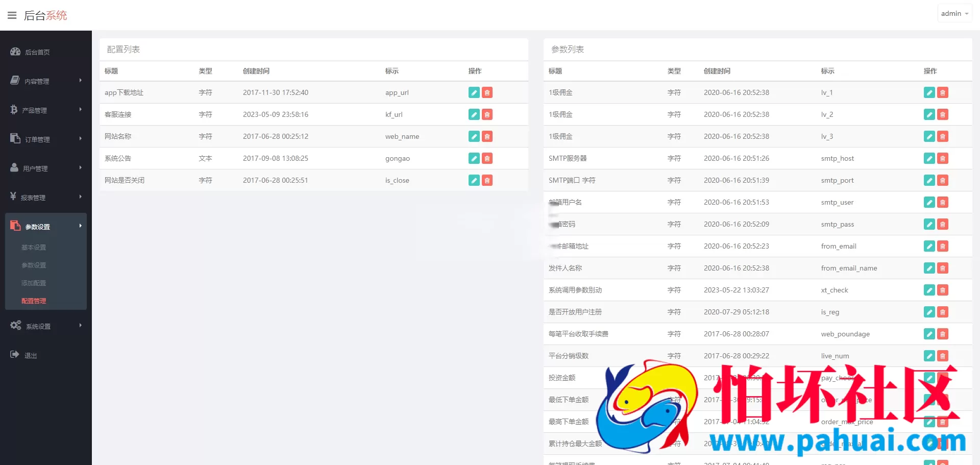Edit the smtp_host parameter row
This screenshot has height=465, width=980.
click(x=929, y=158)
